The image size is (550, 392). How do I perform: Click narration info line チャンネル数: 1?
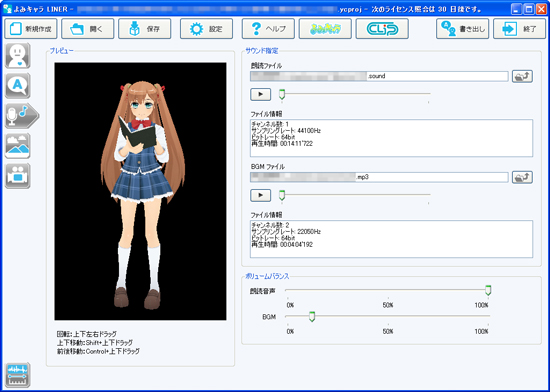pyautogui.click(x=270, y=124)
